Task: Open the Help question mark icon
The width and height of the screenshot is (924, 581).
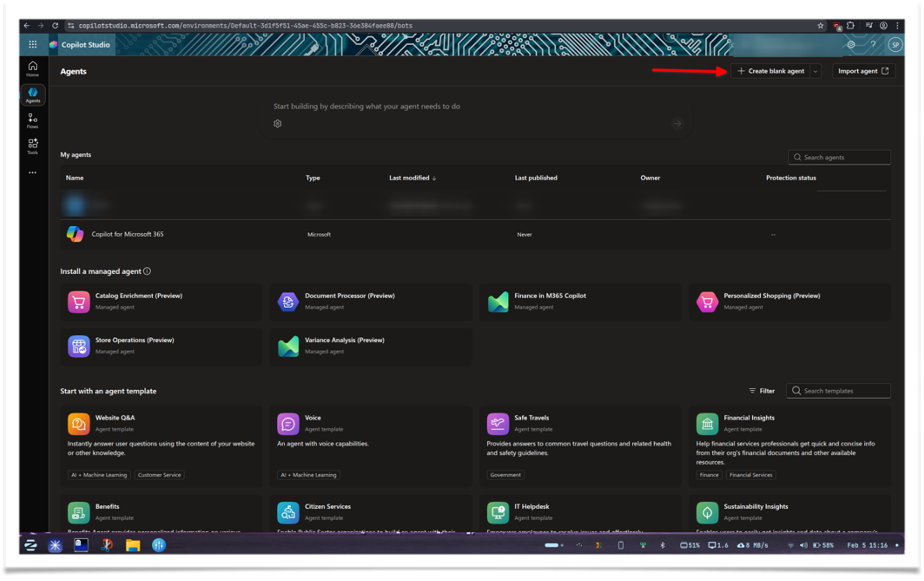Action: tap(873, 44)
